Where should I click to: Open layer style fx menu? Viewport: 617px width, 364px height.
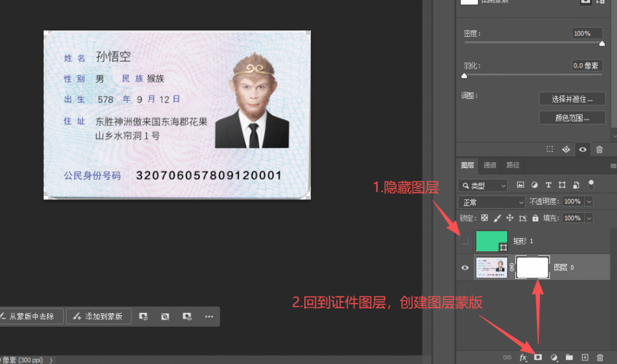point(523,357)
